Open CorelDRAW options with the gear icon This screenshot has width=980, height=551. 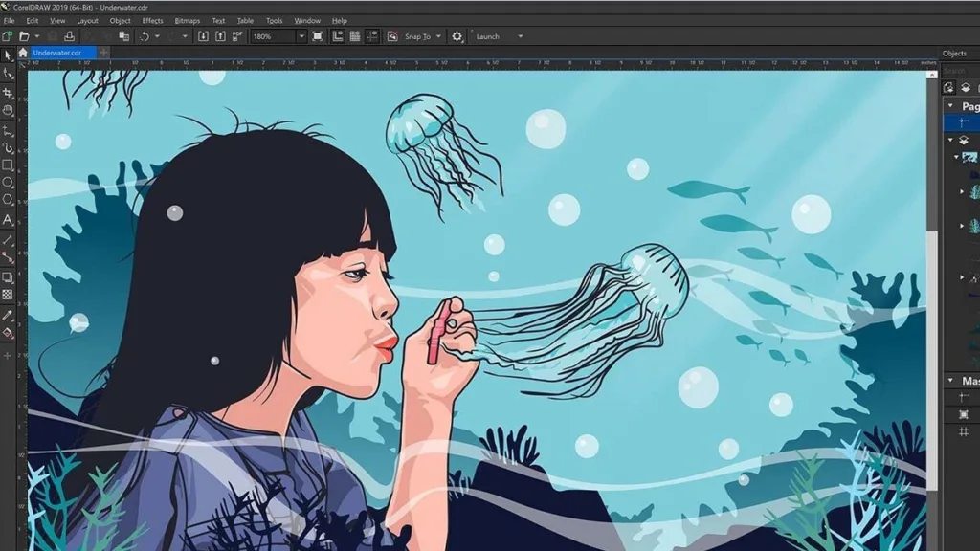pos(456,36)
